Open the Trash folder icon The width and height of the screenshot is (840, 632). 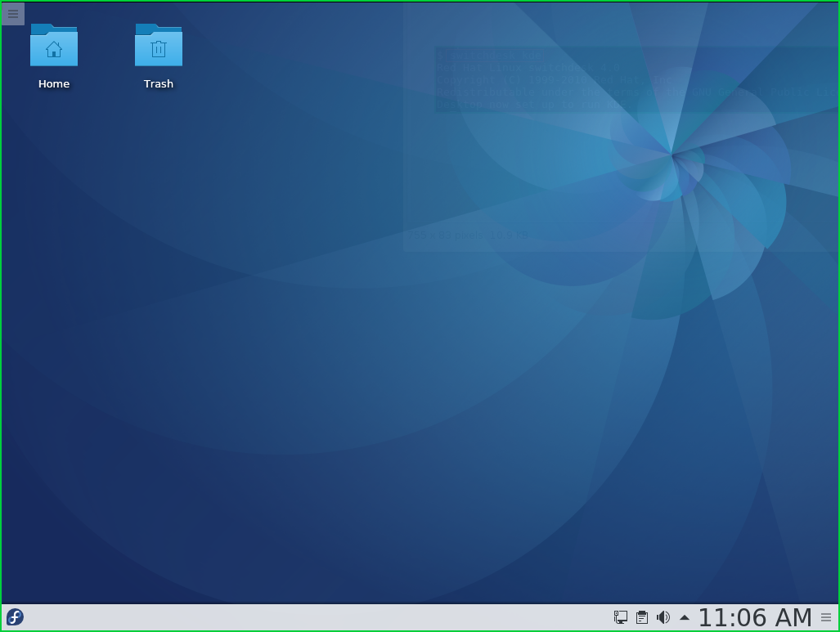(x=158, y=47)
